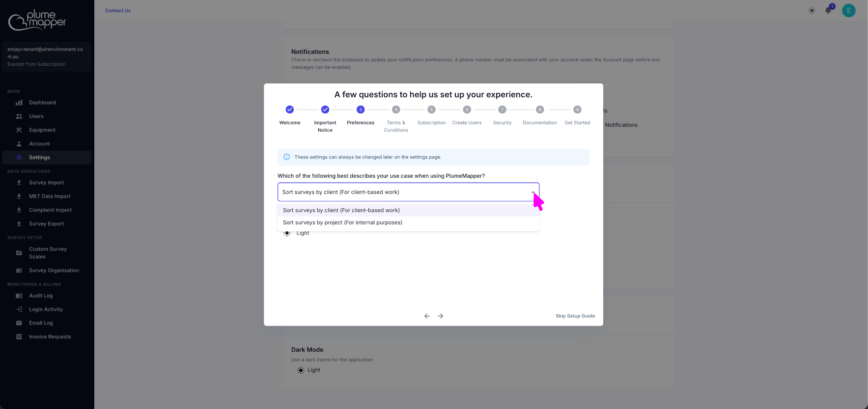Screen dimensions: 868x409
Task: Click Login Activity icon
Action: [19, 309]
